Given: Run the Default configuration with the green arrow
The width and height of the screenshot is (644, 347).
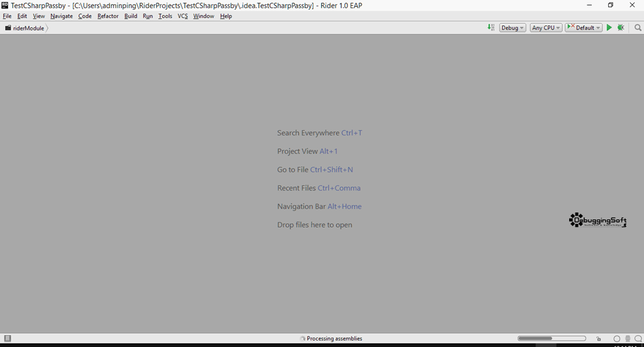Looking at the screenshot, I should (x=609, y=28).
